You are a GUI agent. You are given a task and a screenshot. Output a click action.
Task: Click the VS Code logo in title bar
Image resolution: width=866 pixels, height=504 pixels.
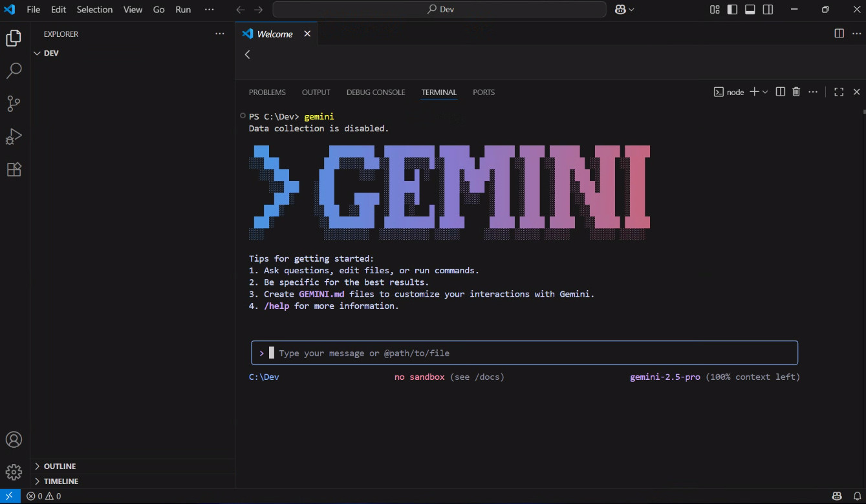click(9, 9)
